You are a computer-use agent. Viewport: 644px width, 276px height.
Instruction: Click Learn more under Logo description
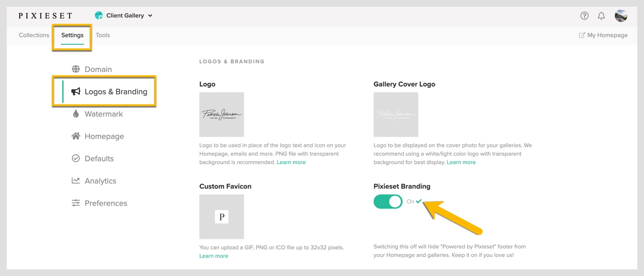pyautogui.click(x=291, y=162)
